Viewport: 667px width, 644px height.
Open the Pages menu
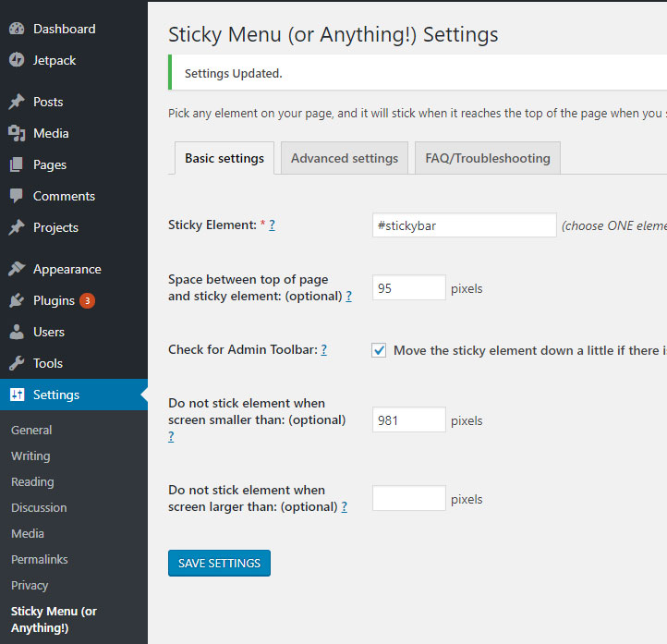pos(50,164)
